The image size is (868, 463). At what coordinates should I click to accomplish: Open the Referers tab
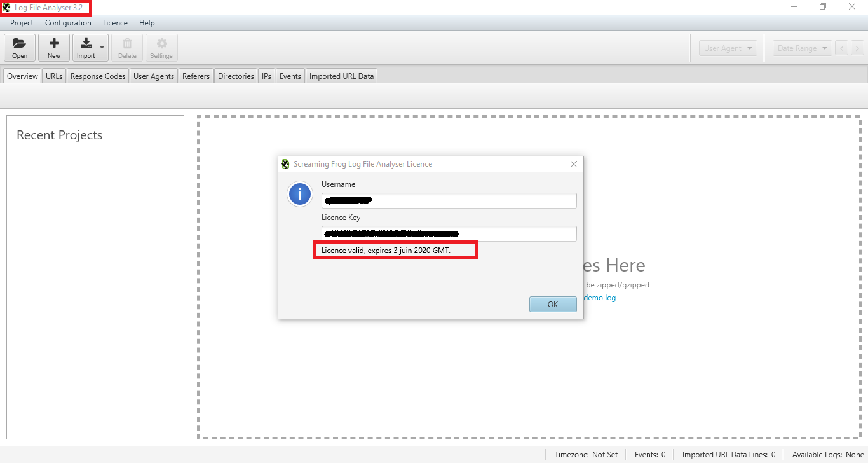click(x=196, y=76)
